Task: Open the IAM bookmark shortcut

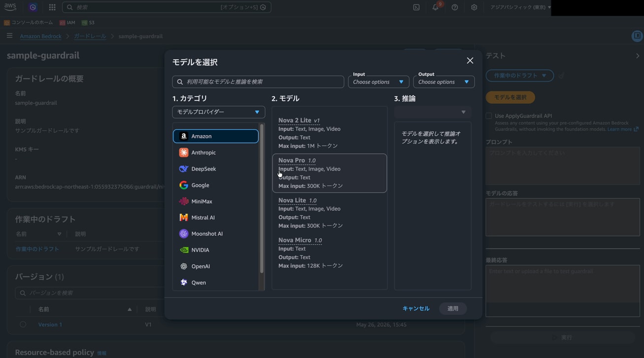Action: pyautogui.click(x=68, y=23)
